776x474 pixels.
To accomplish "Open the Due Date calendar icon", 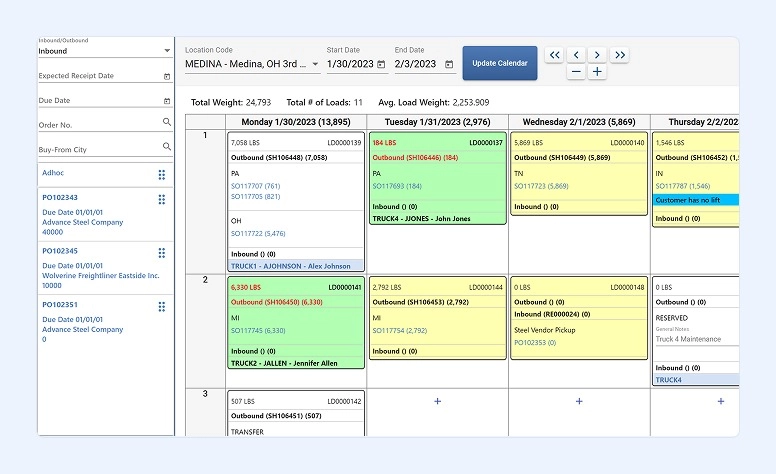I will [167, 101].
